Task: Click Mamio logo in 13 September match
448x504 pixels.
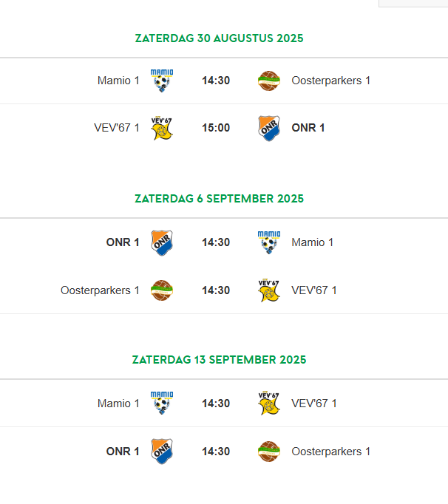Action: coord(162,403)
